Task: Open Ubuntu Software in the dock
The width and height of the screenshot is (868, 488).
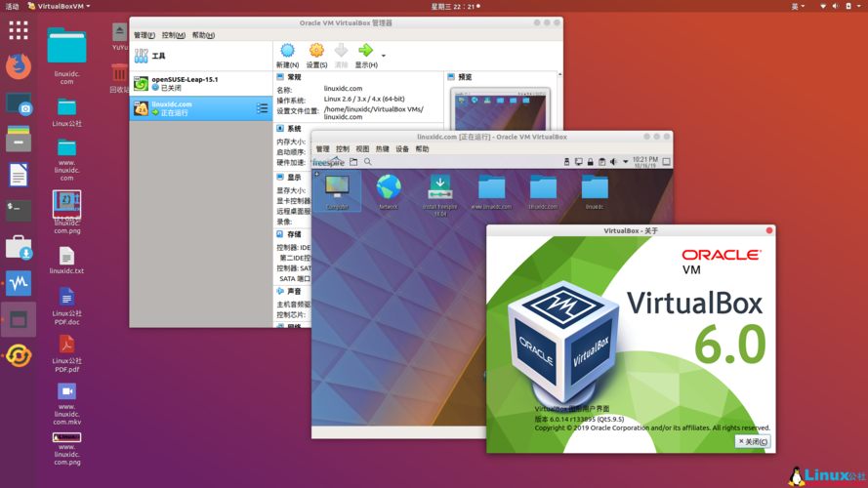Action: click(x=19, y=247)
